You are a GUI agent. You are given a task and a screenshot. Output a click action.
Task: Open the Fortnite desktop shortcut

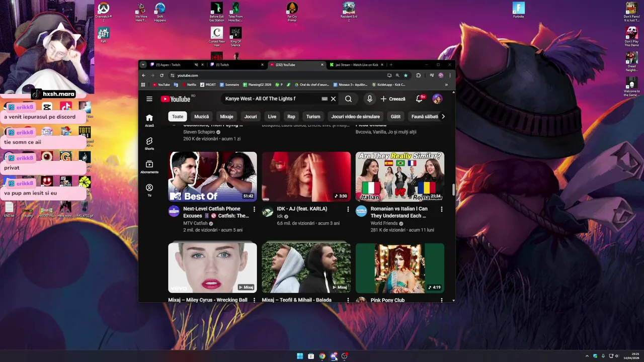pos(519,10)
